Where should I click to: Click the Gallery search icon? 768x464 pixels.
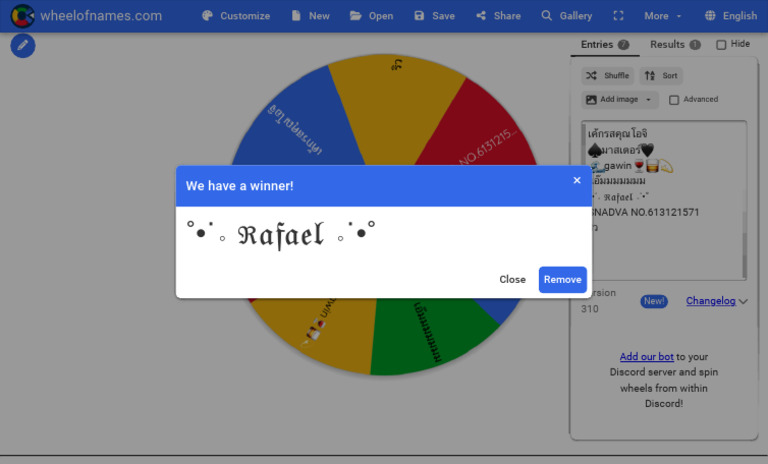pyautogui.click(x=547, y=16)
